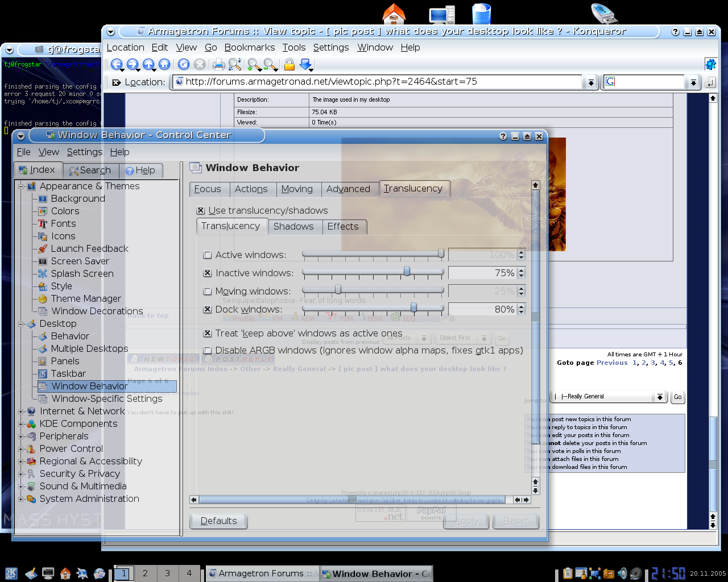Screen dimensions: 728x582
Task: Increase Inactive windows percentage spinner
Action: [522, 271]
